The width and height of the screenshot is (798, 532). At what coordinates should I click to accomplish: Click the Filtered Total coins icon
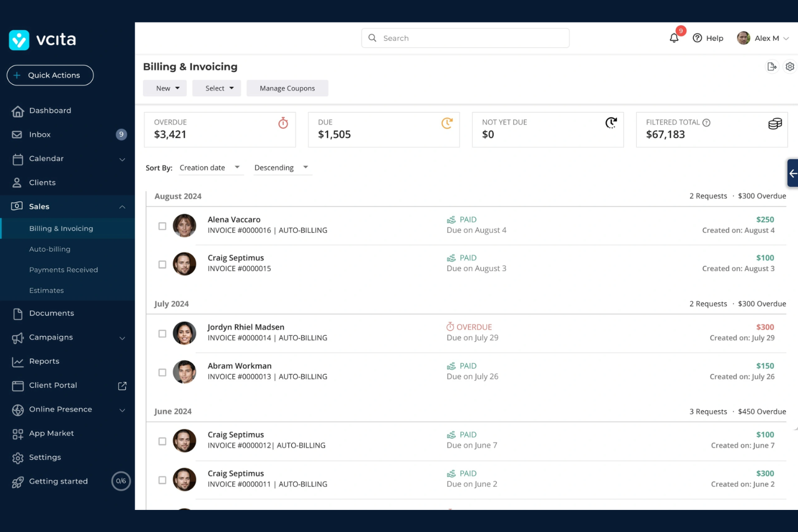(x=774, y=123)
